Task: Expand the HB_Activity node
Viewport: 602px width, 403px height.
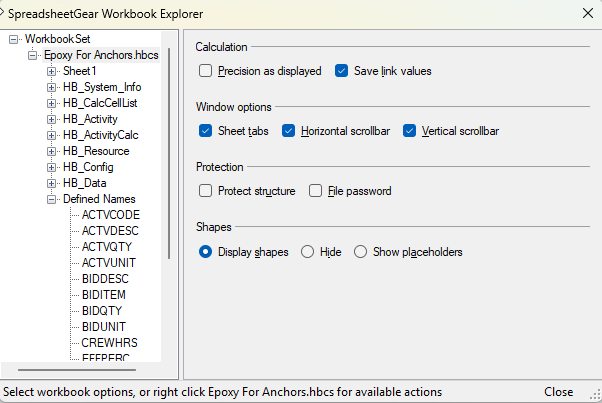Action: pos(51,119)
